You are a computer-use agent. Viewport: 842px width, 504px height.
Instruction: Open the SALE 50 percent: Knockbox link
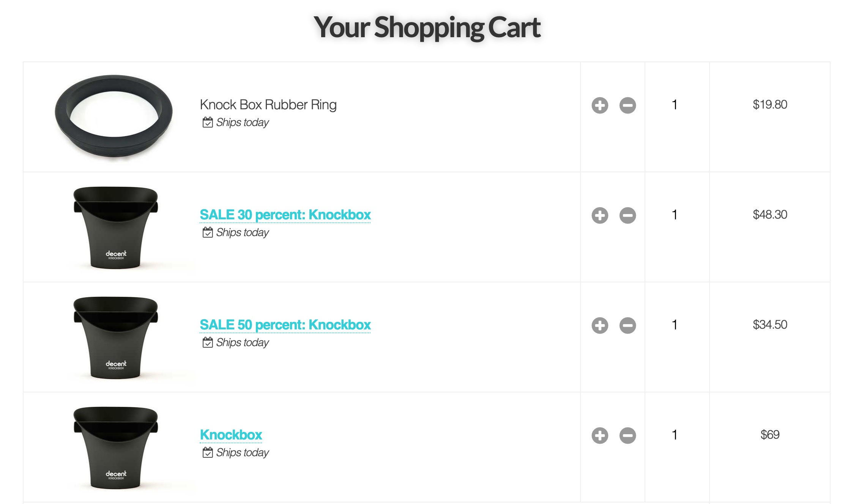(285, 325)
